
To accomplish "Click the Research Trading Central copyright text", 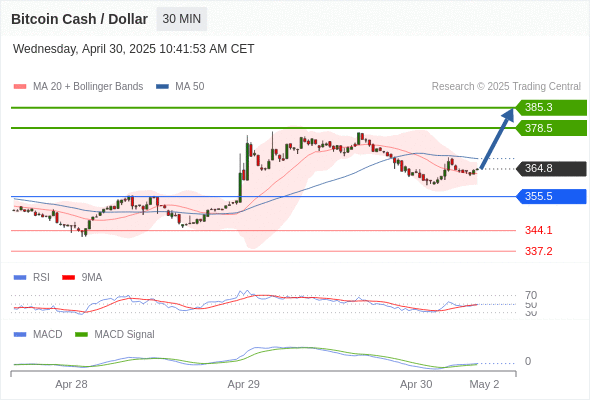I will (506, 87).
